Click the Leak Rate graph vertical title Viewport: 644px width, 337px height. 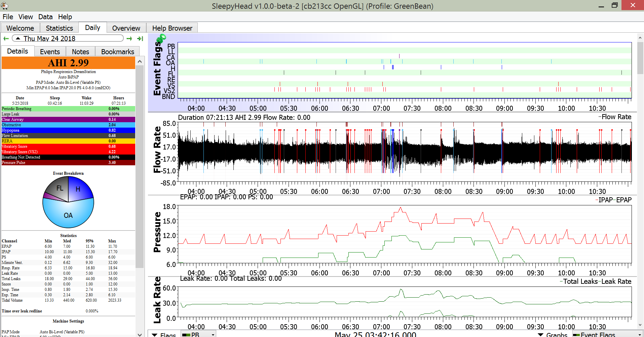[x=157, y=300]
